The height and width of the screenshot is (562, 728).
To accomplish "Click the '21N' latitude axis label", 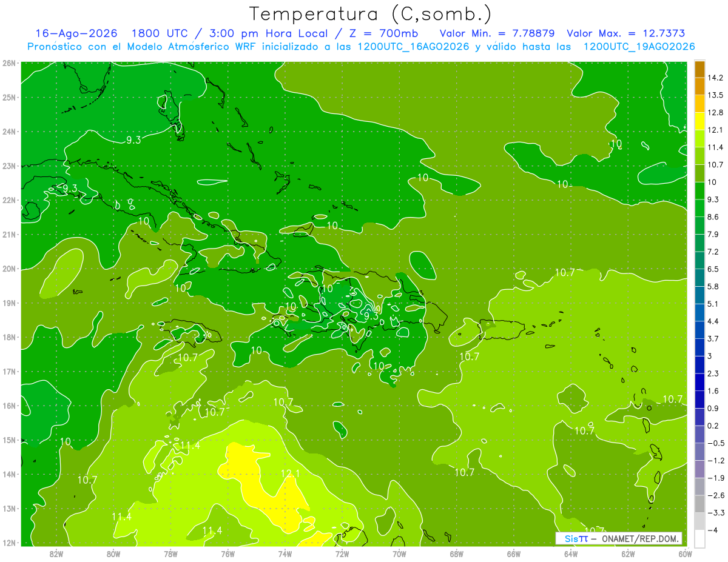I will (x=9, y=235).
